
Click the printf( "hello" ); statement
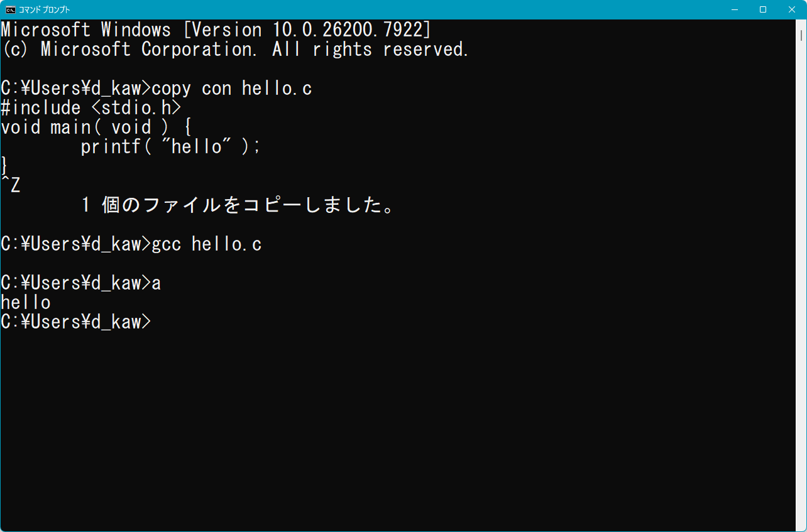pos(170,147)
